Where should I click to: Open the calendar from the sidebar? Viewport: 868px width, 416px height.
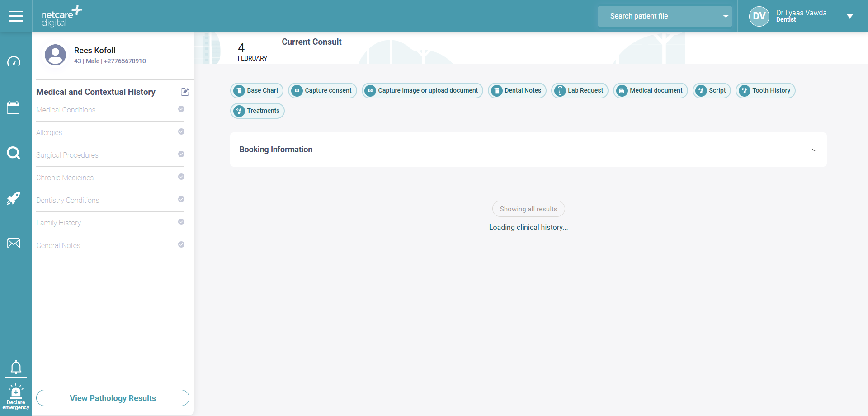click(x=14, y=108)
